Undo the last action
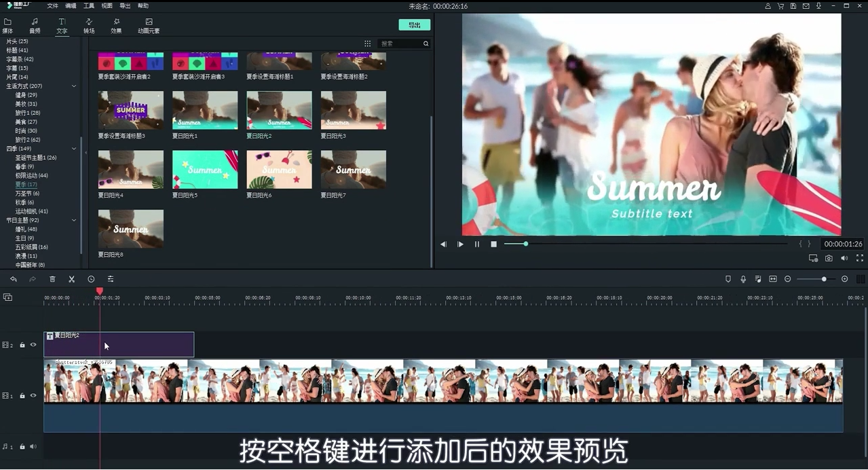Viewport: 868px width, 470px height. (x=14, y=278)
